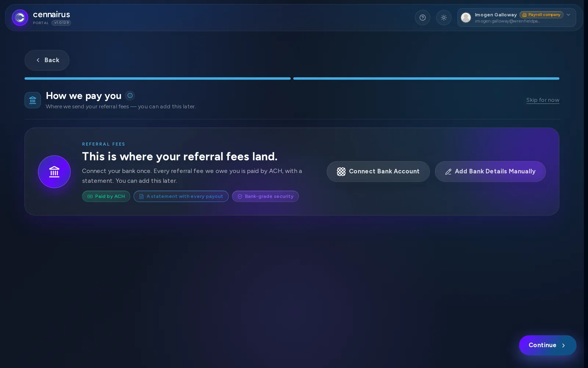Click Imogen Galloway's avatar picture

pyautogui.click(x=466, y=18)
